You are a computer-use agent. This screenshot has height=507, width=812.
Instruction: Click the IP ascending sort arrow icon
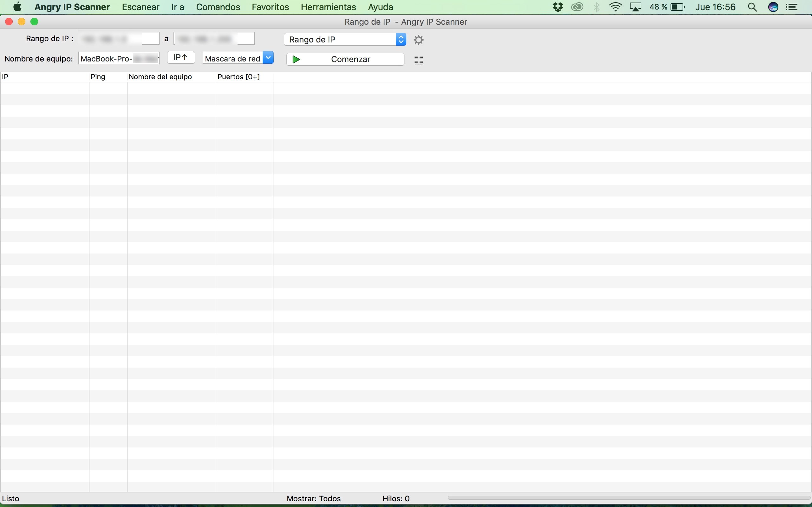[180, 58]
